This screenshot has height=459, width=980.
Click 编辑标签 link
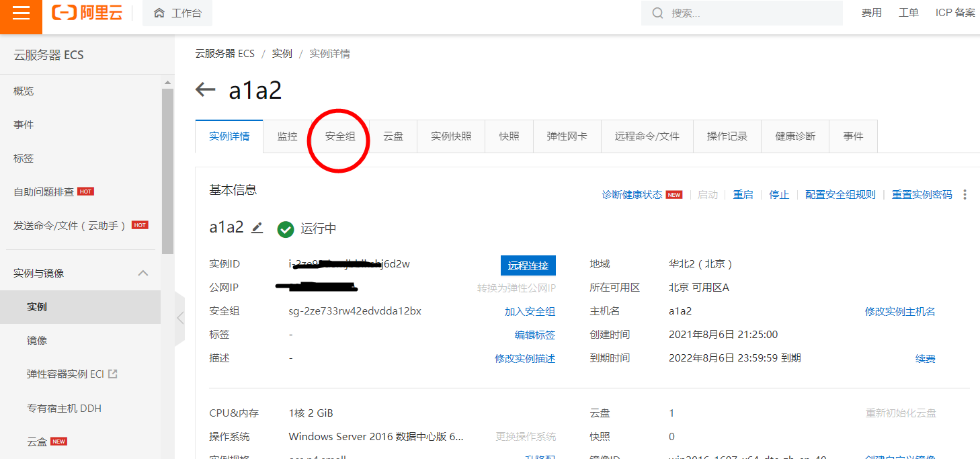(x=535, y=335)
